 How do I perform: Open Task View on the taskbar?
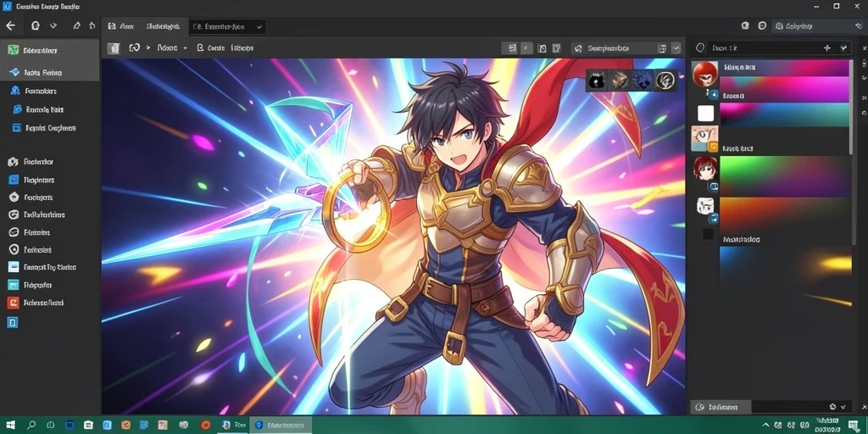(x=50, y=426)
